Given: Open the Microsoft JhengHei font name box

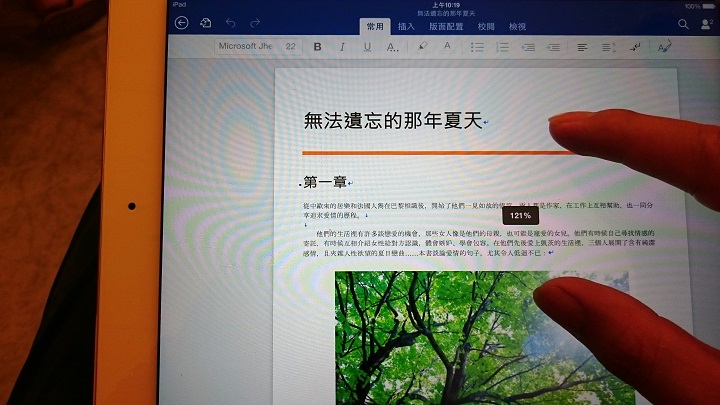Looking at the screenshot, I should tap(246, 46).
